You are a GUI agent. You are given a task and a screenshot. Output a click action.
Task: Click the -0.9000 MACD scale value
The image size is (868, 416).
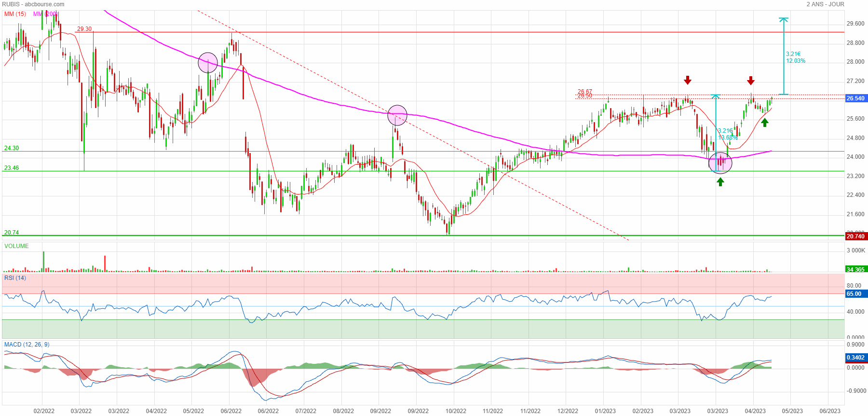pyautogui.click(x=856, y=391)
